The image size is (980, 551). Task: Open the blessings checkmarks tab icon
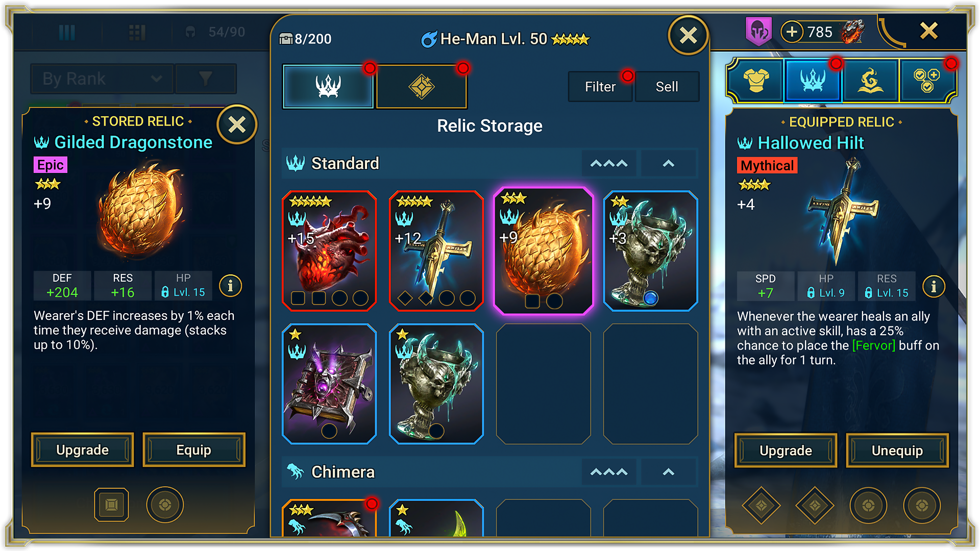[x=926, y=81]
